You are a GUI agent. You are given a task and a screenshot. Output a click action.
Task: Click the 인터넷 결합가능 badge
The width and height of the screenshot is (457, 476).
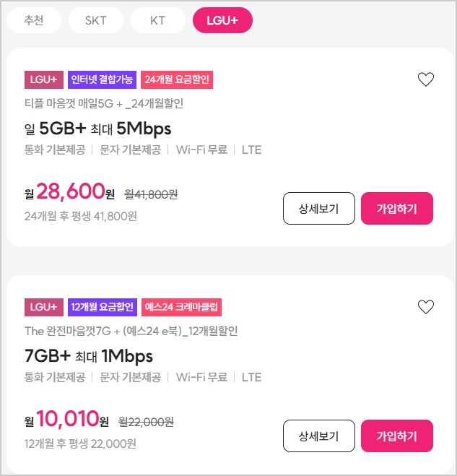click(102, 79)
